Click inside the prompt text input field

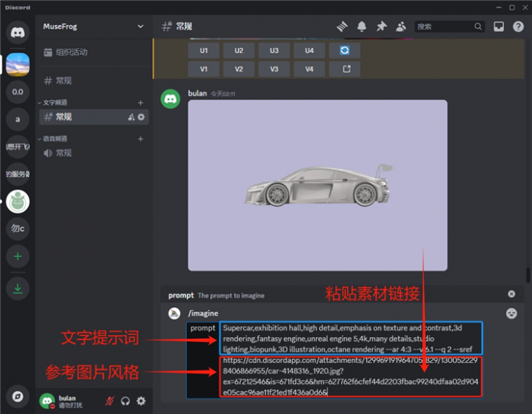coord(350,360)
